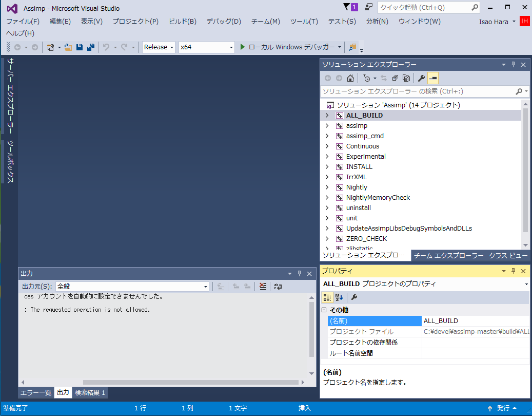Screen dimensions: 532x416
Task: Click the find in files toolbar icon
Action: [352, 47]
